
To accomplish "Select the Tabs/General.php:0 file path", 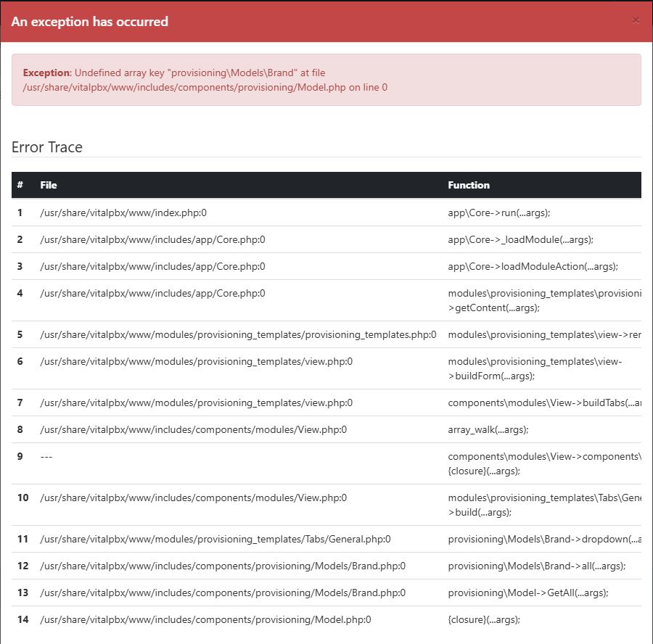I will pos(215,539).
